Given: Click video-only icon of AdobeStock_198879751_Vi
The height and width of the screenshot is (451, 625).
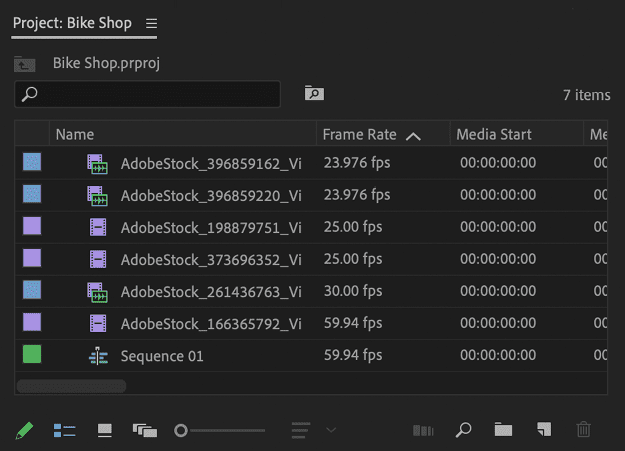Looking at the screenshot, I should 98,227.
